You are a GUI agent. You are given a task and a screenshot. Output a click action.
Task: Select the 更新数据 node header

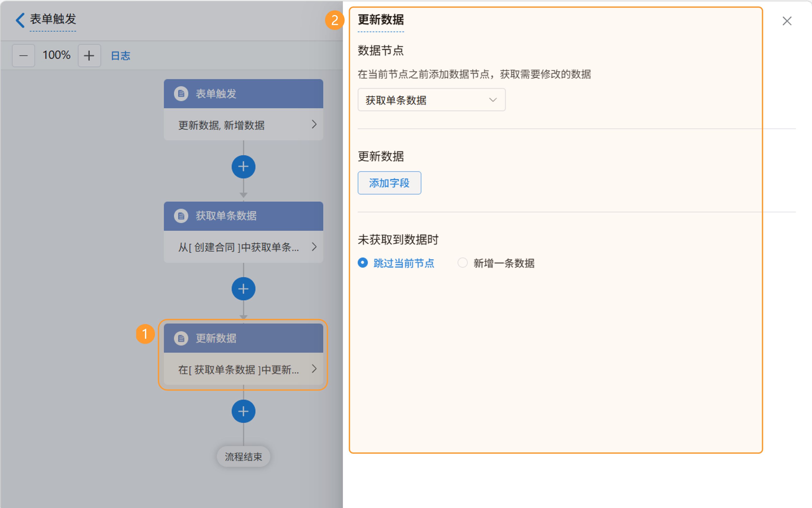243,338
